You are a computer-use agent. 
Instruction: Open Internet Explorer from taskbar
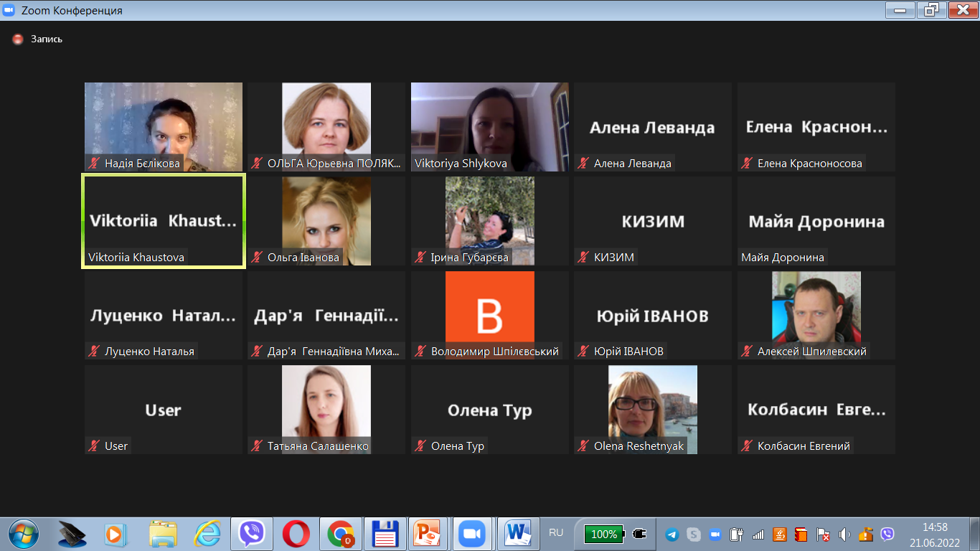207,534
